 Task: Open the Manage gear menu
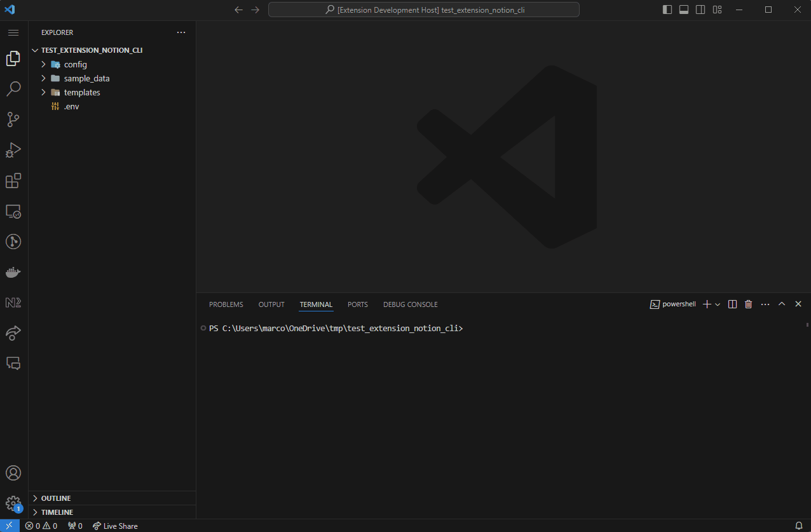coord(13,503)
